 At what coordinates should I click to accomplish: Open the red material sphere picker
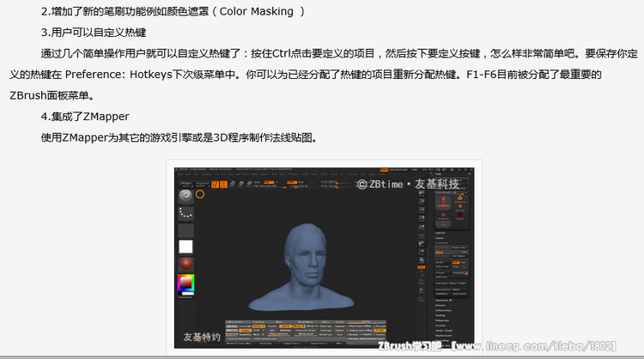(x=185, y=264)
